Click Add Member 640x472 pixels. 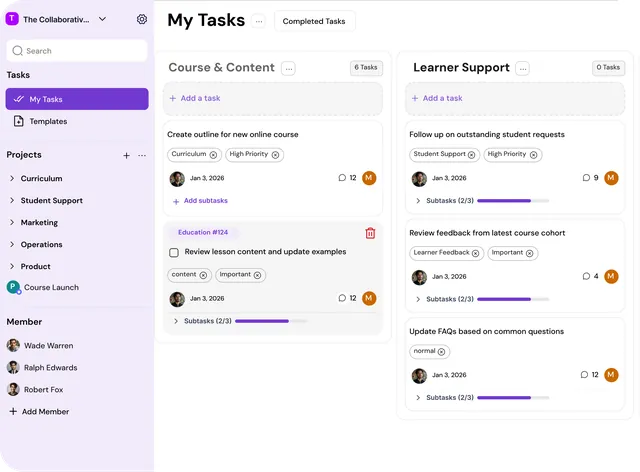coord(40,412)
